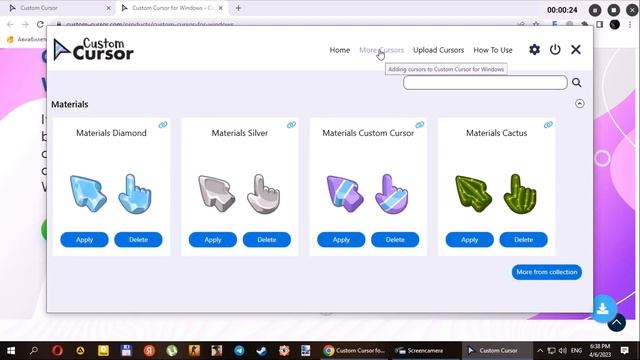Click the scroll-to-top arrow button

coord(616,323)
